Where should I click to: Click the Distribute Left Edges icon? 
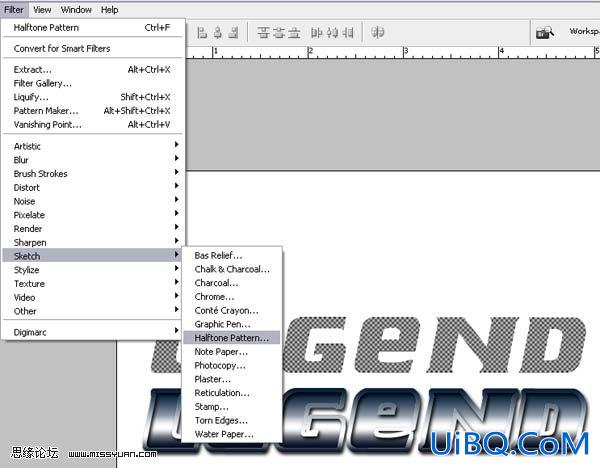coord(316,33)
